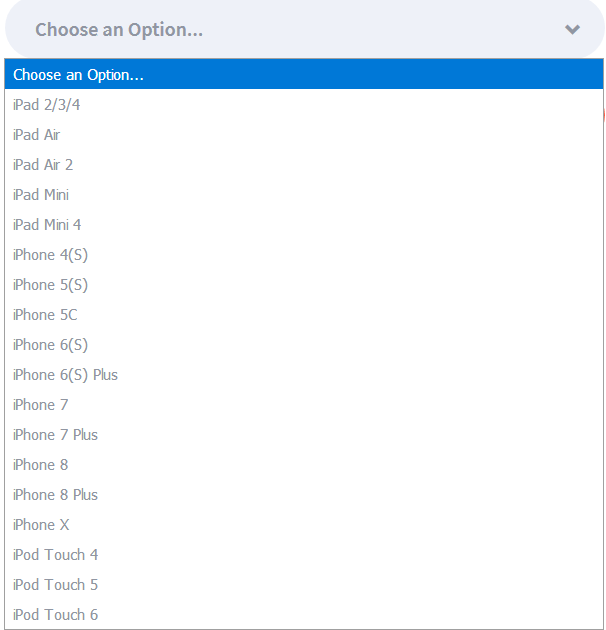606x630 pixels.
Task: Choose iPhone 8 Plus option
Action: pos(55,495)
